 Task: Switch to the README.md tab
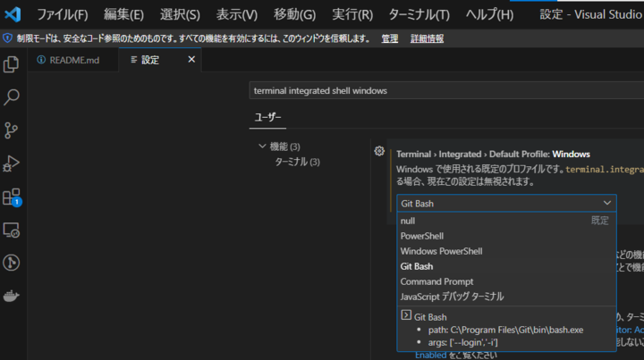(73, 60)
